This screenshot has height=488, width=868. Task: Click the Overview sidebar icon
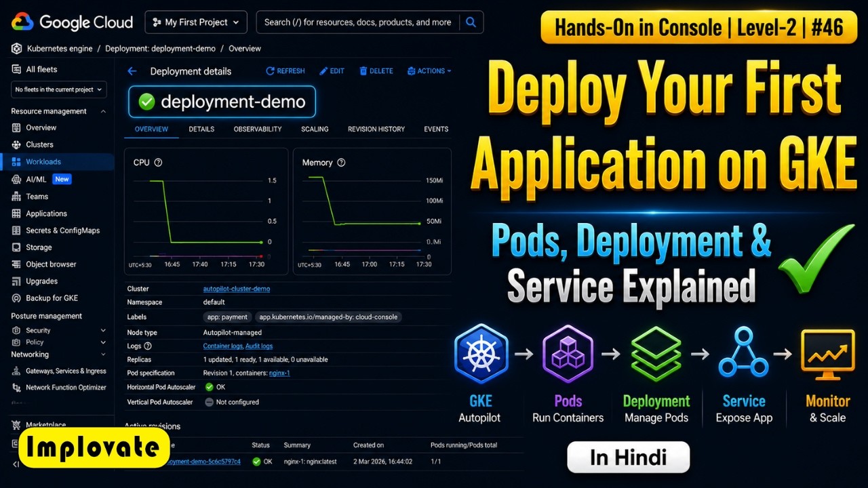(x=16, y=127)
